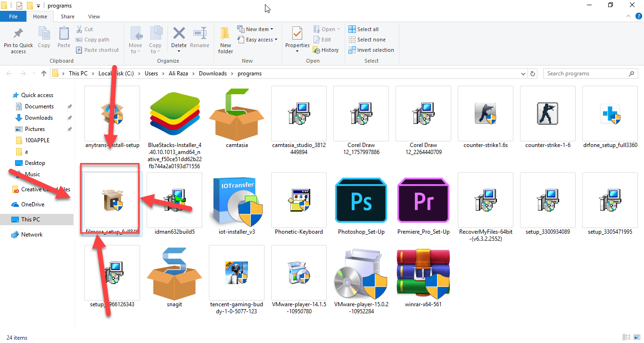Viewport: 644px width, 343px height.
Task: Click Select all in the ribbon
Action: [x=363, y=29]
